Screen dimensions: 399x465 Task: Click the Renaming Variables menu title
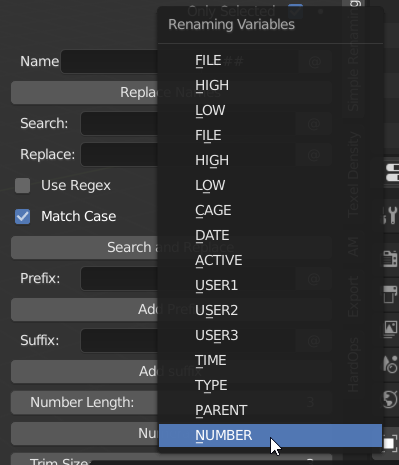pos(231,25)
